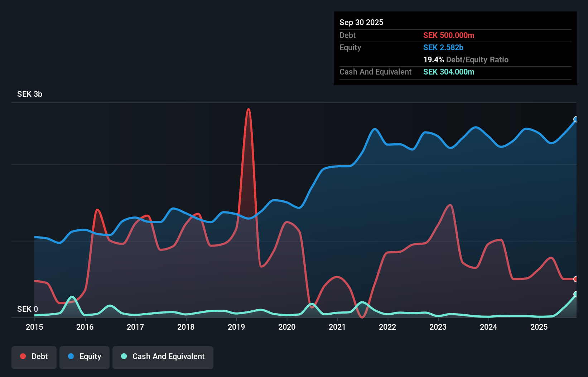588x377 pixels.
Task: Click the 2019 x-axis label
Action: point(236,327)
